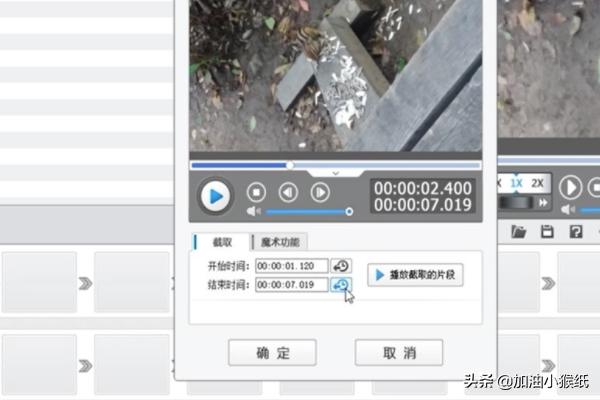Open folder icon in main window toolbar
This screenshot has width=600, height=400.
[x=518, y=232]
